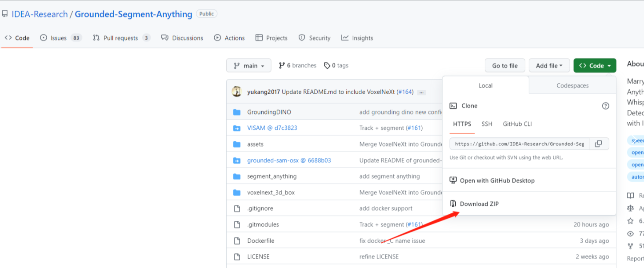Open the Pull requests tab

[x=121, y=38]
